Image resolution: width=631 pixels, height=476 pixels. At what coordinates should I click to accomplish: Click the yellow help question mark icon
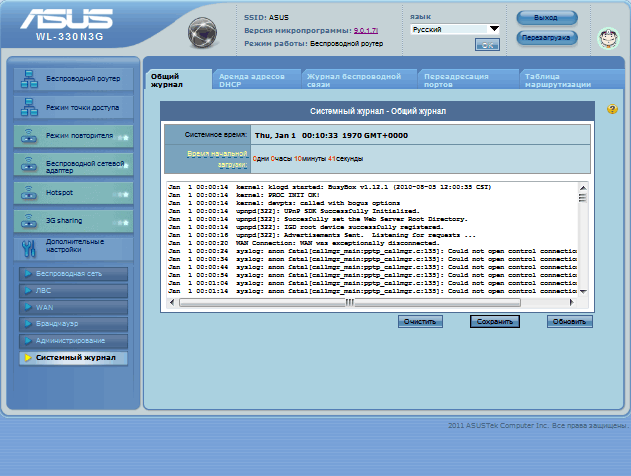[611, 109]
